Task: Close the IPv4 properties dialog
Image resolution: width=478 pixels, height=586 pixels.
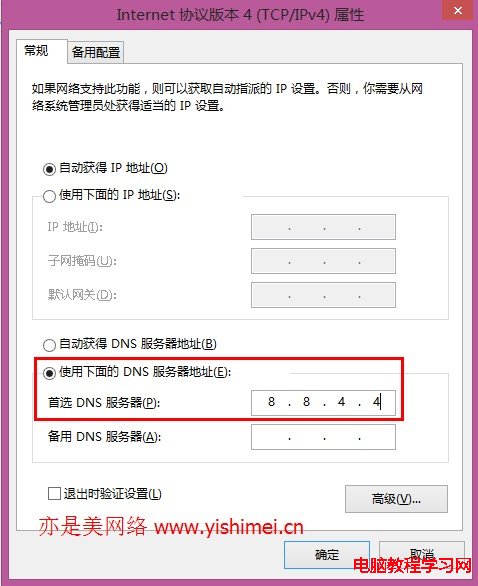Action: [458, 10]
